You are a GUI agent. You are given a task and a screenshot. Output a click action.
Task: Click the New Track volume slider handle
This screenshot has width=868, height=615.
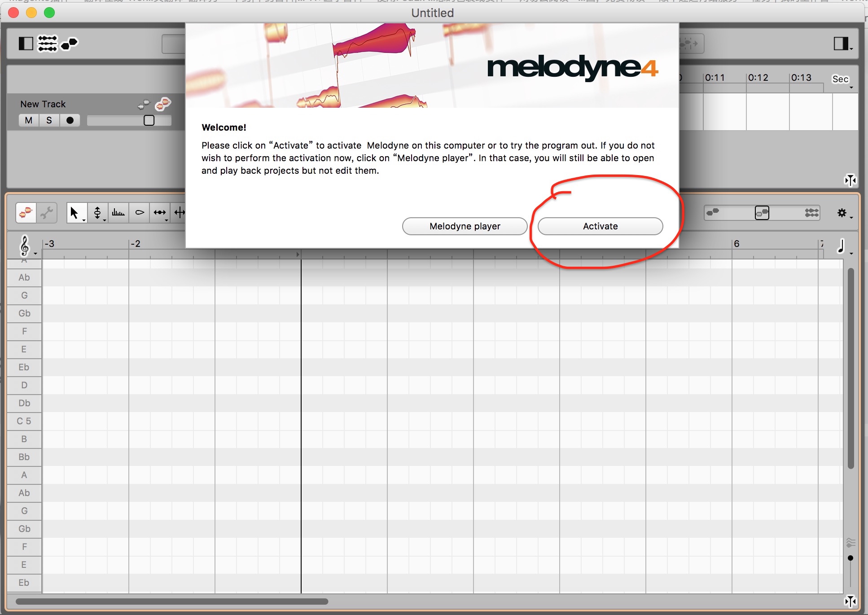point(149,120)
